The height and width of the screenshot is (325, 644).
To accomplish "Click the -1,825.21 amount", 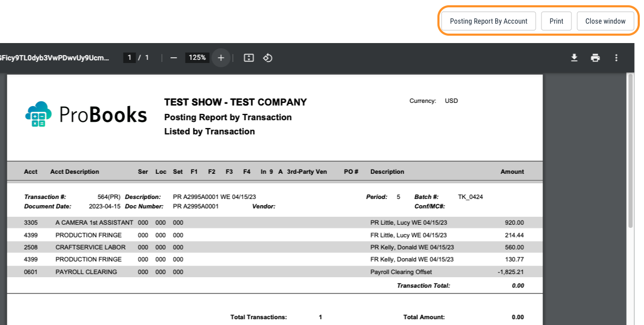I will coord(510,272).
